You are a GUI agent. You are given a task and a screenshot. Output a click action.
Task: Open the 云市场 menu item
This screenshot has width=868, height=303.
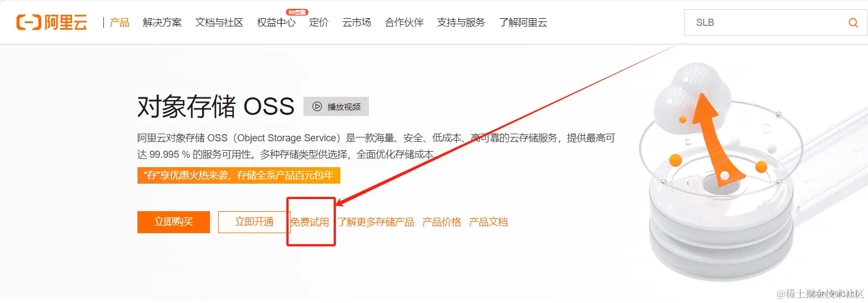click(357, 23)
